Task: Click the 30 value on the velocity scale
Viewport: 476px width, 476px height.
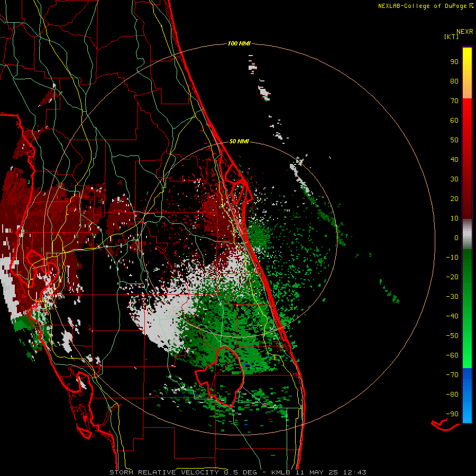Action: (x=454, y=179)
